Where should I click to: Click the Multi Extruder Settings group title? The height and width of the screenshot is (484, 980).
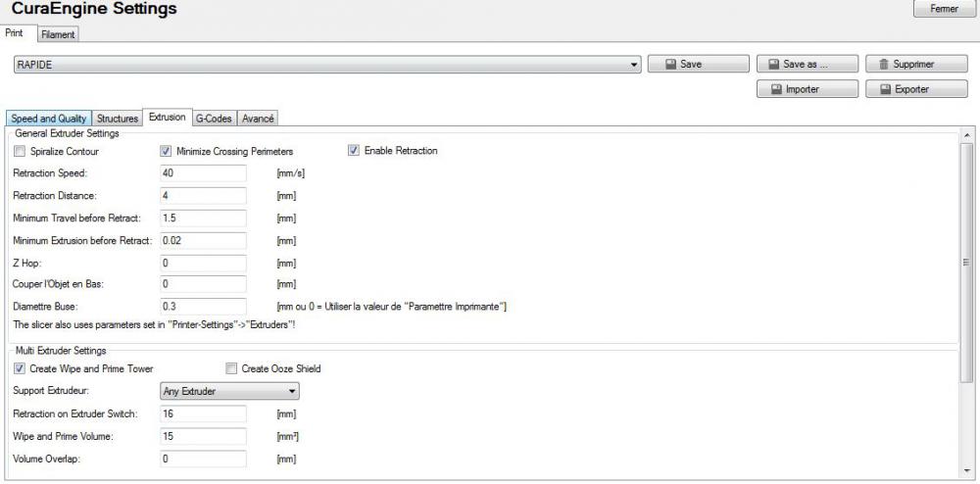pyautogui.click(x=61, y=351)
